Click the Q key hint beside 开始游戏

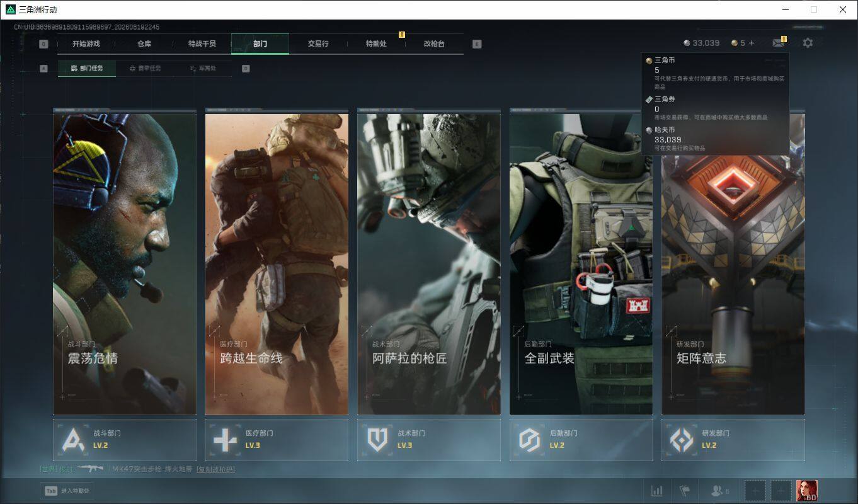click(x=43, y=44)
